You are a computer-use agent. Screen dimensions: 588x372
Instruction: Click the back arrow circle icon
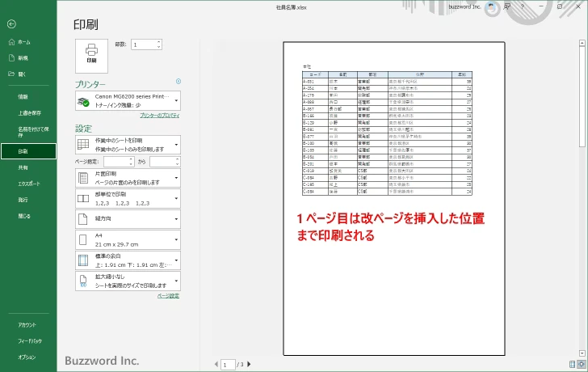point(11,24)
